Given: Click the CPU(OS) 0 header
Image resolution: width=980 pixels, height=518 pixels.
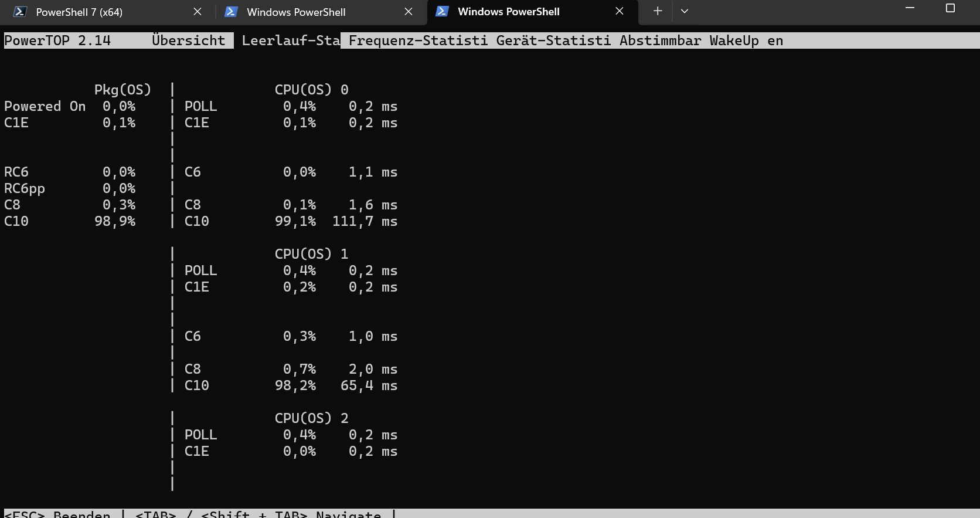Looking at the screenshot, I should 311,90.
